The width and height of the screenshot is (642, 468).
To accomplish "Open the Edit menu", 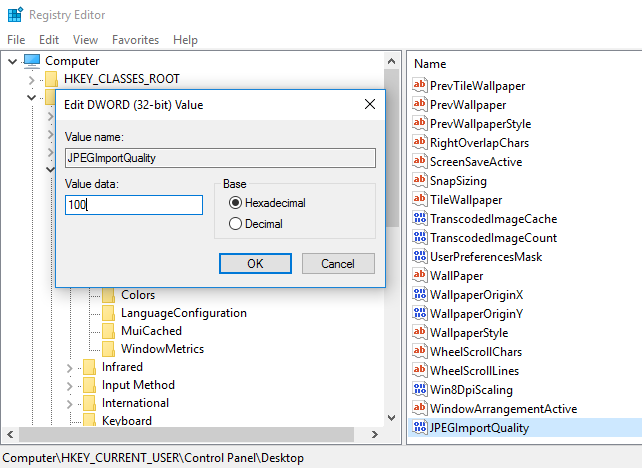I will coord(49,40).
